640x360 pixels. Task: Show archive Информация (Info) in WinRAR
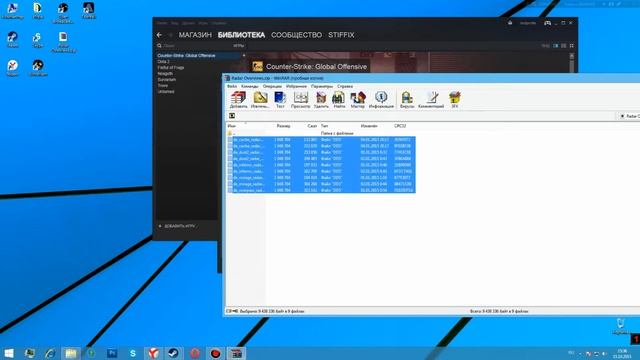pos(381,100)
